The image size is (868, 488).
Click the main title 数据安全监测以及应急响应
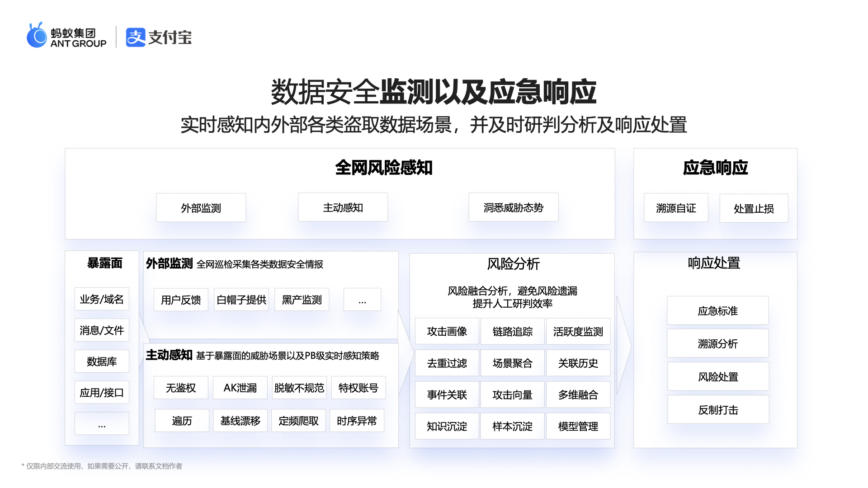pos(434,92)
